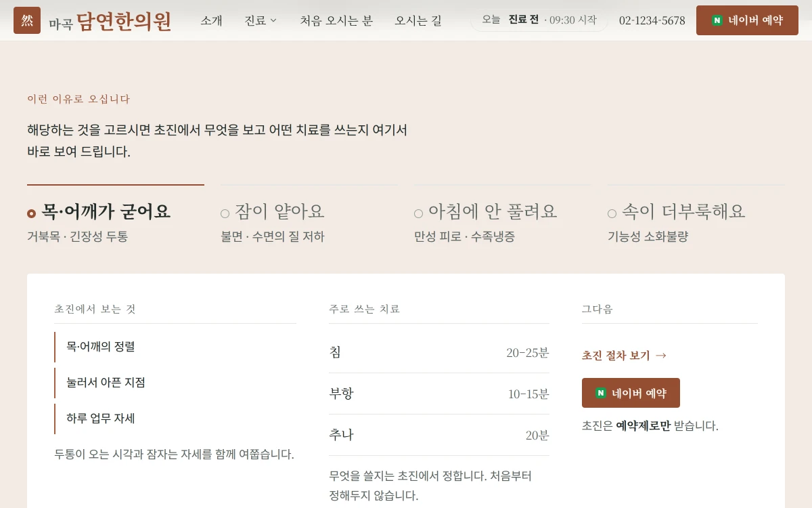
Task: Call the phone number 02-1234-5678
Action: pos(652,20)
